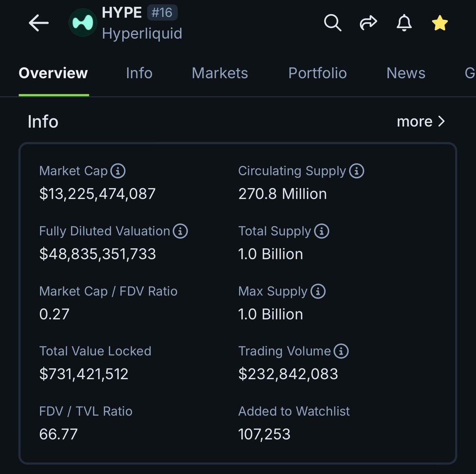Show Fully Diluted Valuation info tooltip

tap(180, 231)
